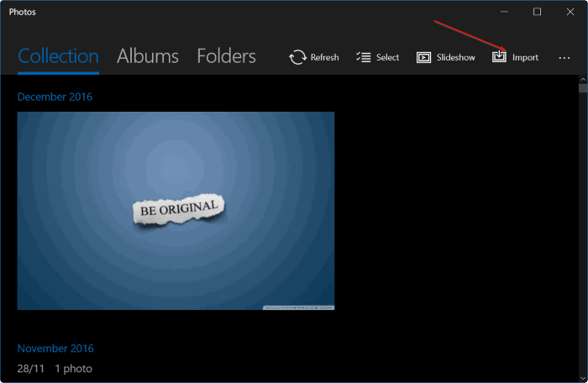This screenshot has width=588, height=383.
Task: Switch to the Collection tab
Action: pyautogui.click(x=58, y=56)
